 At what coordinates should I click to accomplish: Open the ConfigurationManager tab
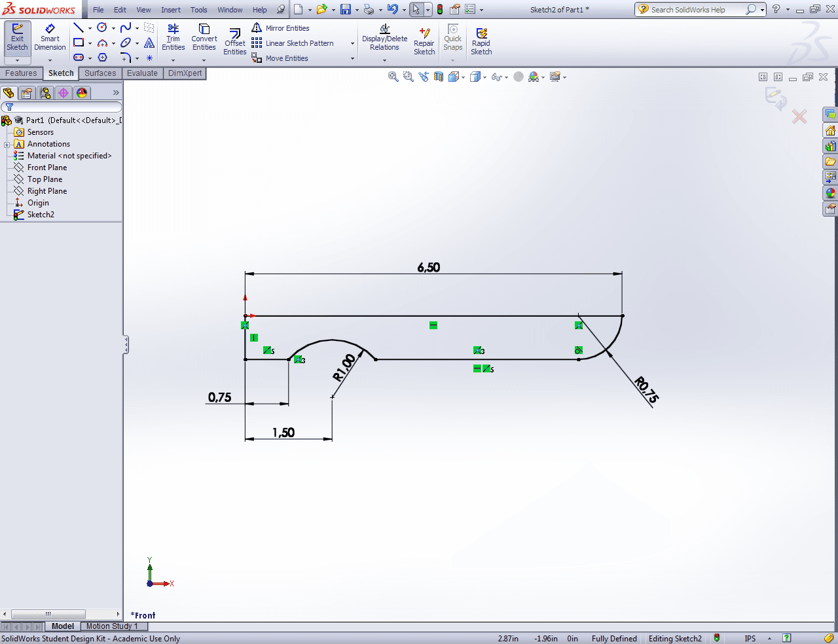(x=45, y=93)
